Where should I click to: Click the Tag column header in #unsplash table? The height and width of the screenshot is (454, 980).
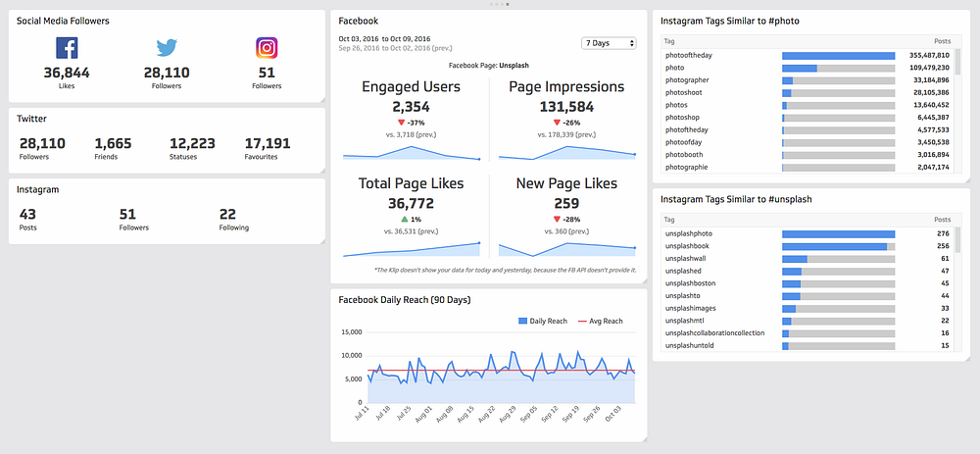click(669, 220)
